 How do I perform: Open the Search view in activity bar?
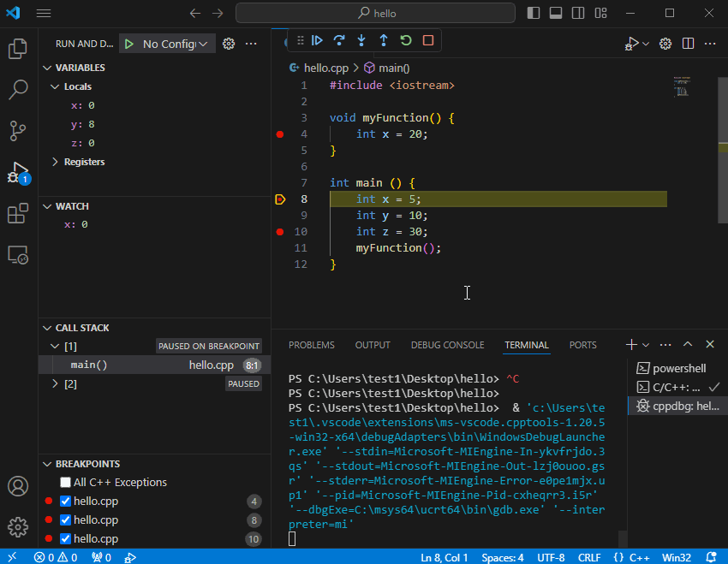pyautogui.click(x=17, y=90)
